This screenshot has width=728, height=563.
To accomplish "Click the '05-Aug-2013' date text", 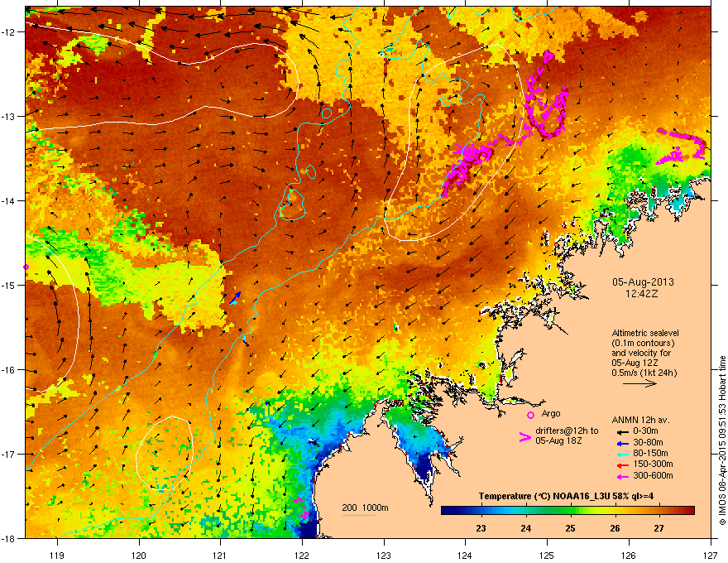I will tap(643, 282).
